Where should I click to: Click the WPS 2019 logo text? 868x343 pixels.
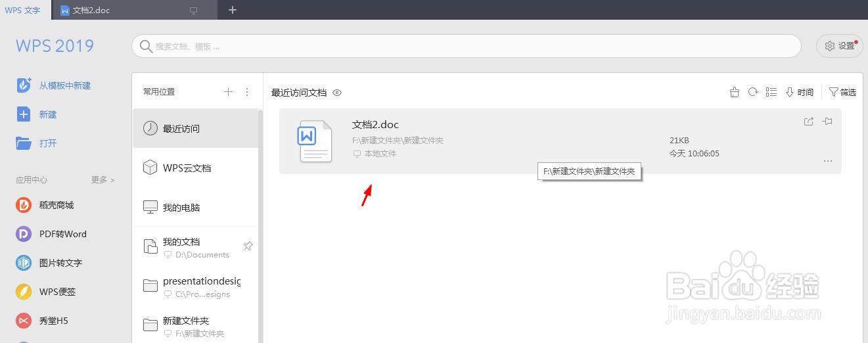[x=55, y=46]
